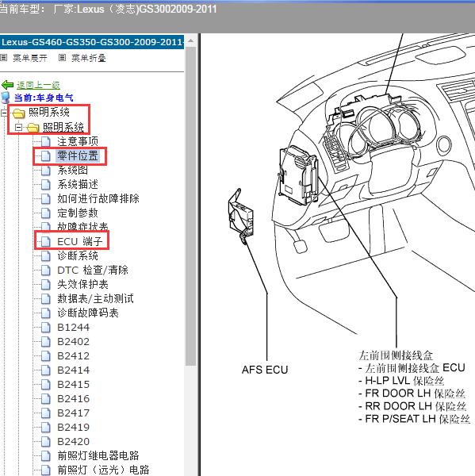Click document icon beside B1244
Viewport: 475px width, 476px height.
45,327
